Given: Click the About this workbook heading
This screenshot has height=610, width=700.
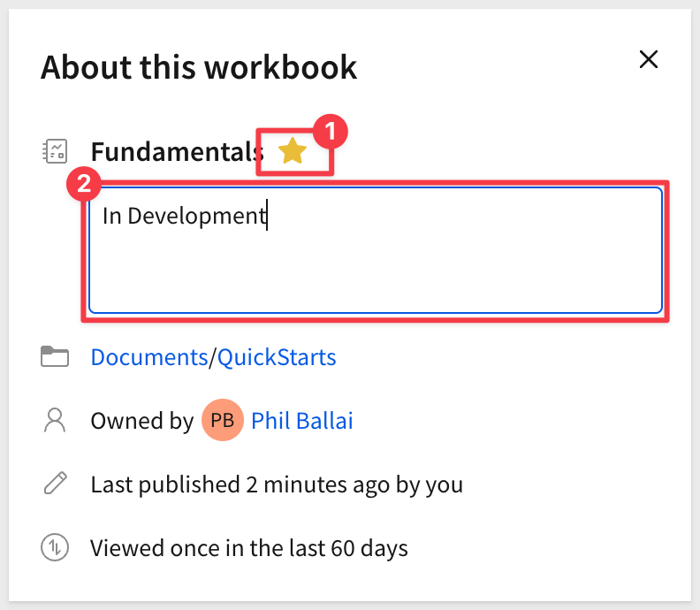Looking at the screenshot, I should [x=199, y=67].
